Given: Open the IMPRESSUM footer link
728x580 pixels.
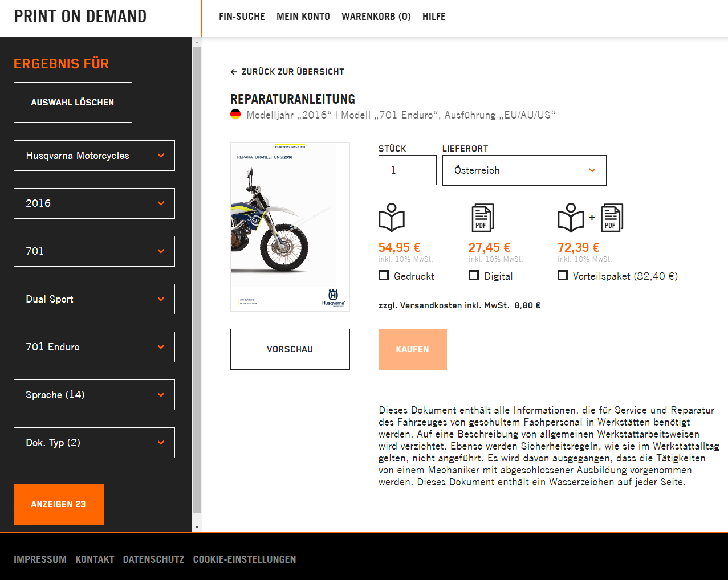Looking at the screenshot, I should pos(40,559).
